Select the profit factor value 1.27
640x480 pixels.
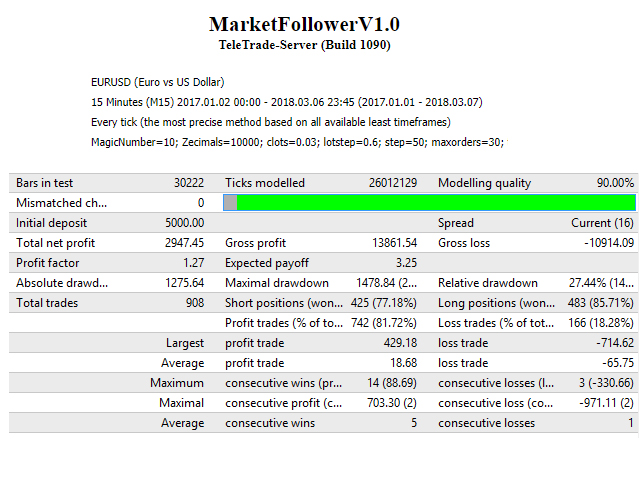(x=193, y=263)
